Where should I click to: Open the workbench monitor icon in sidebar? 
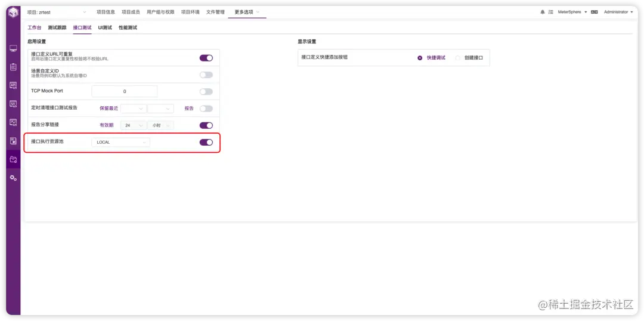click(13, 48)
